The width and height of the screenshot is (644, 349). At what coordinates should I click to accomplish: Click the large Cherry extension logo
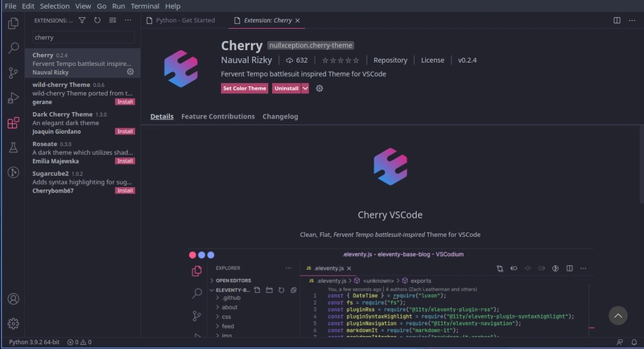click(180, 69)
